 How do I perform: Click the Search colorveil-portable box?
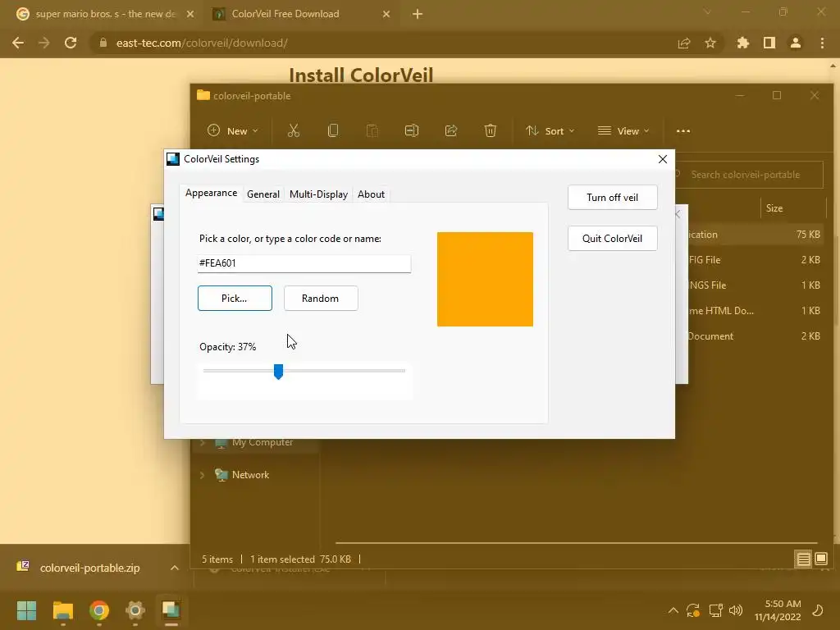tap(749, 175)
